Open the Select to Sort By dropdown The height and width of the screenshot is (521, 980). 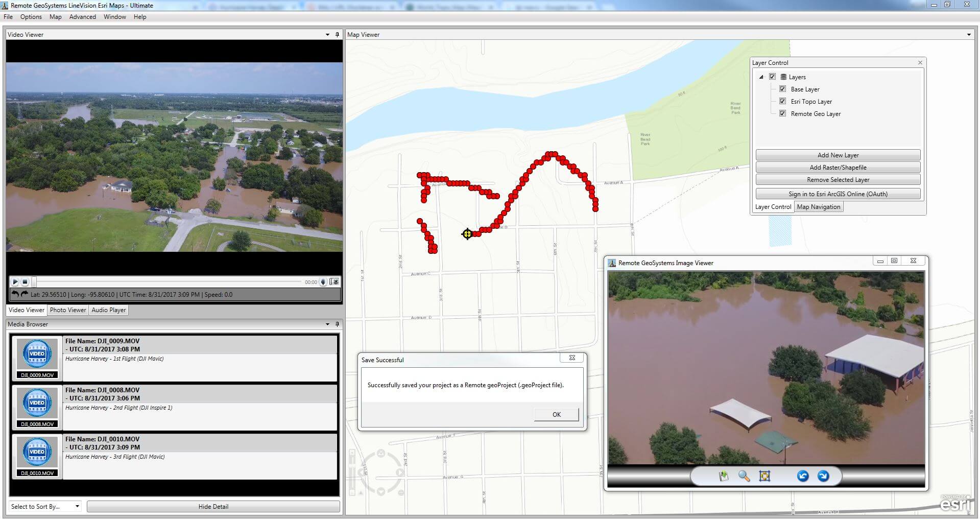pyautogui.click(x=45, y=506)
